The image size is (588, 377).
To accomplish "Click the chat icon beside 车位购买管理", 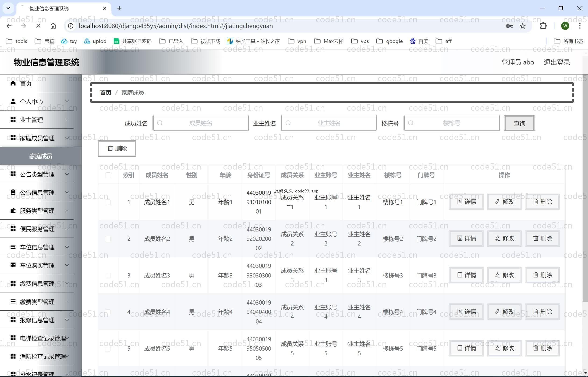I will tap(13, 265).
